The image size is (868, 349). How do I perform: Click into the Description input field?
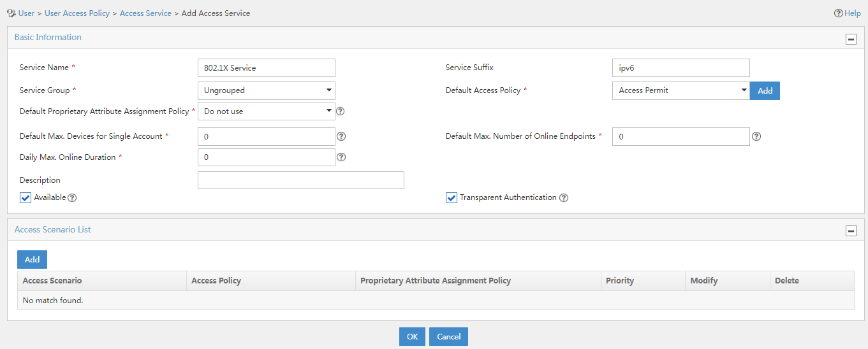tap(301, 180)
